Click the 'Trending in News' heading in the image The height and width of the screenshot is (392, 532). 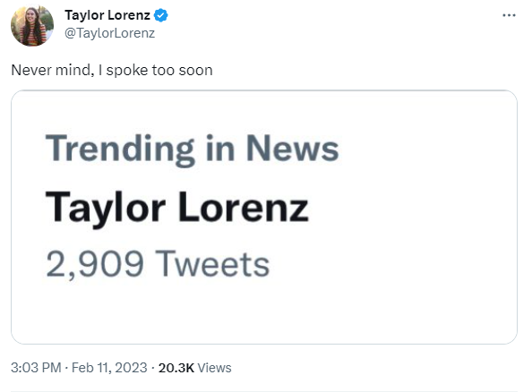click(192, 149)
